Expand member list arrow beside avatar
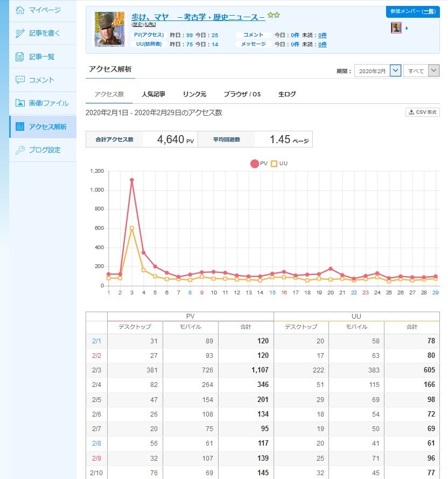The width and height of the screenshot is (448, 479). [x=407, y=28]
